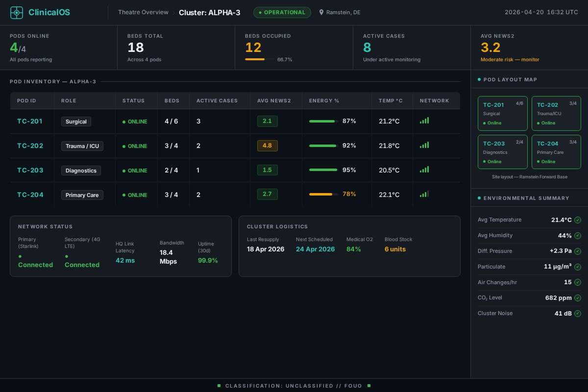
Task: Click the date and time in the header
Action: coord(541,13)
